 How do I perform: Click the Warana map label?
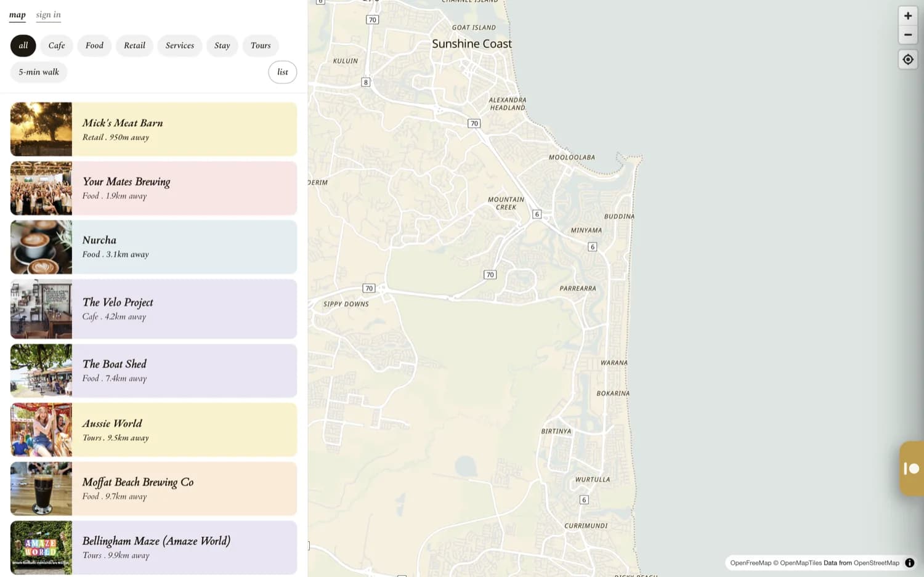614,363
